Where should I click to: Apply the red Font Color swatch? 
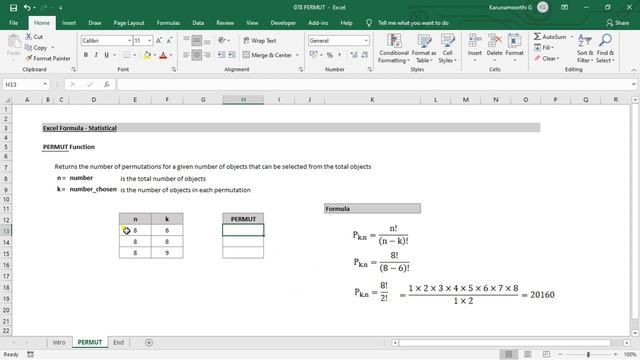(163, 55)
